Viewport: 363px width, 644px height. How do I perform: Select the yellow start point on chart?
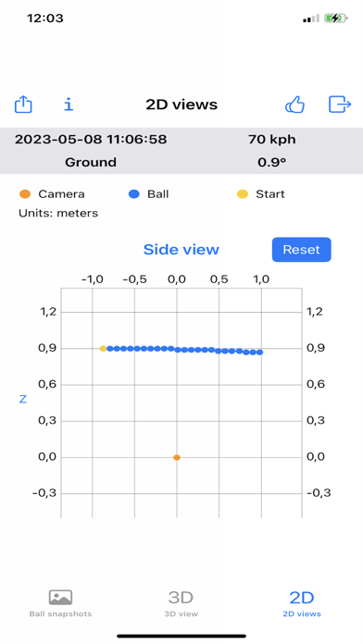(103, 348)
